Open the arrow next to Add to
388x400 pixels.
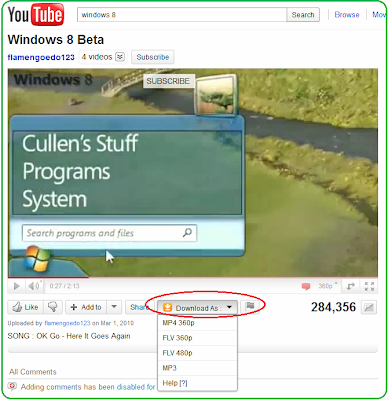coord(114,307)
